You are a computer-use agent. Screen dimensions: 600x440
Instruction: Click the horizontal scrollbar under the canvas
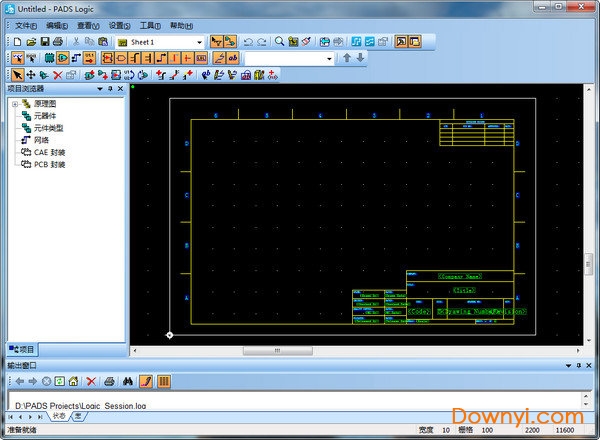click(x=270, y=350)
